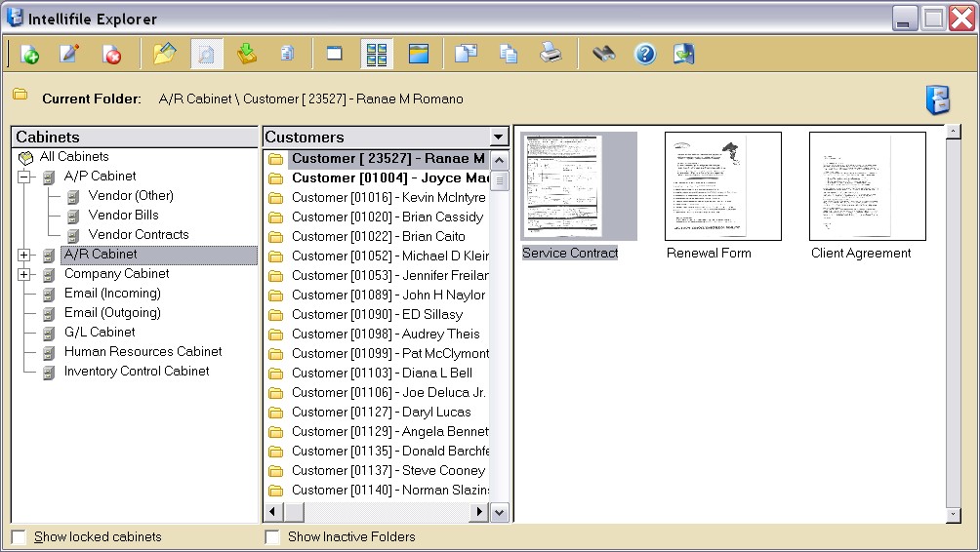Click folder icon beside Customer [01137] Steve Cooney
The width and height of the screenshot is (980, 552).
[275, 471]
